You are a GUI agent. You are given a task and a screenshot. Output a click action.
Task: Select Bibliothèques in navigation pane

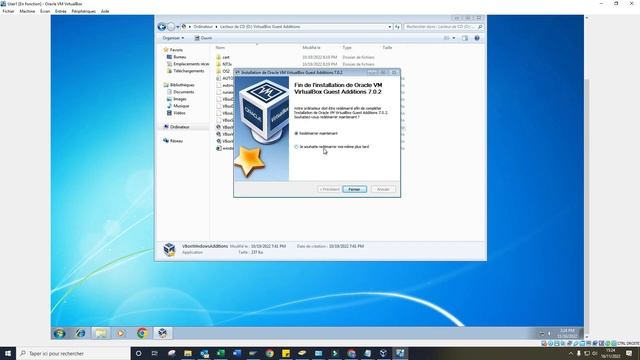(x=179, y=85)
